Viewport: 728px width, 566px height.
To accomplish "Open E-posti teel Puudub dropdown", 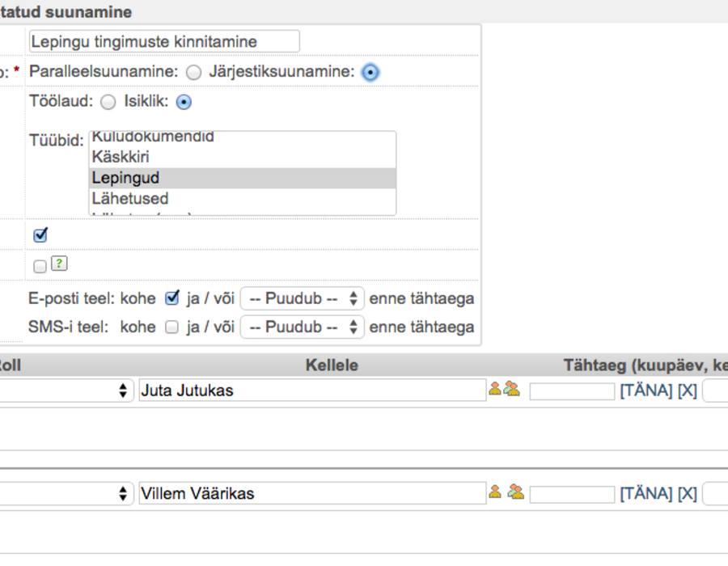I will (303, 298).
